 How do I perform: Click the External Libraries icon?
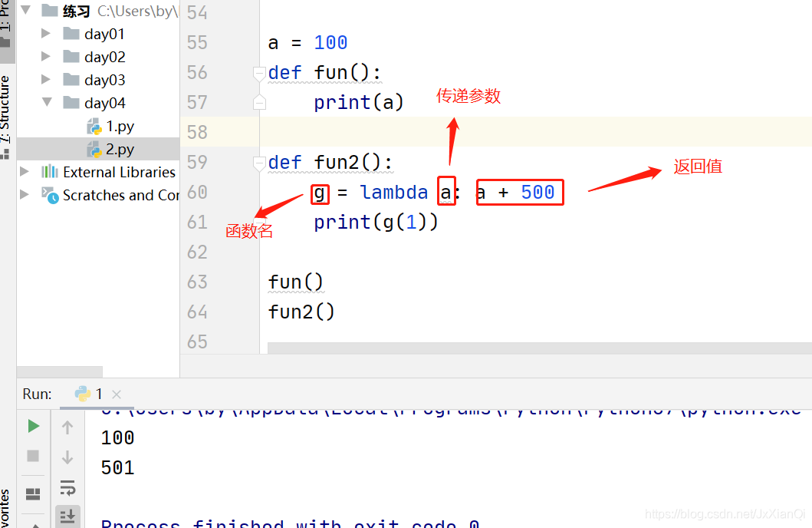click(x=50, y=171)
